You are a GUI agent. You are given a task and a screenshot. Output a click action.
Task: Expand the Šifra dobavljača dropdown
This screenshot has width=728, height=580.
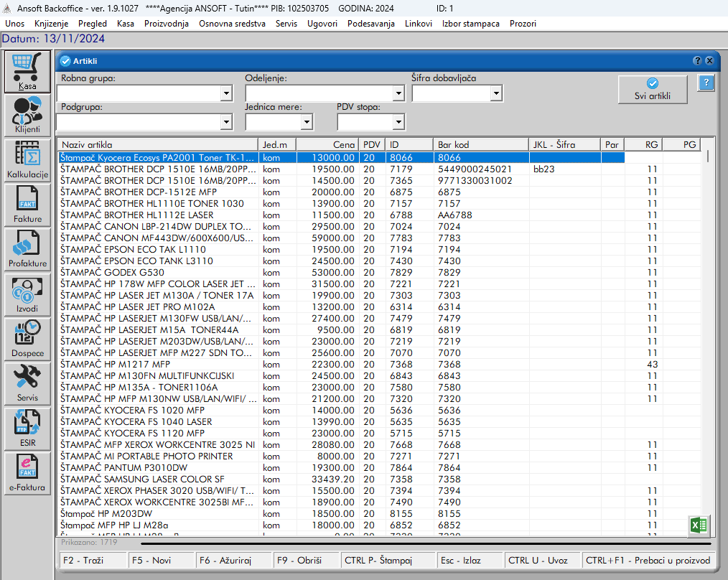(x=496, y=93)
